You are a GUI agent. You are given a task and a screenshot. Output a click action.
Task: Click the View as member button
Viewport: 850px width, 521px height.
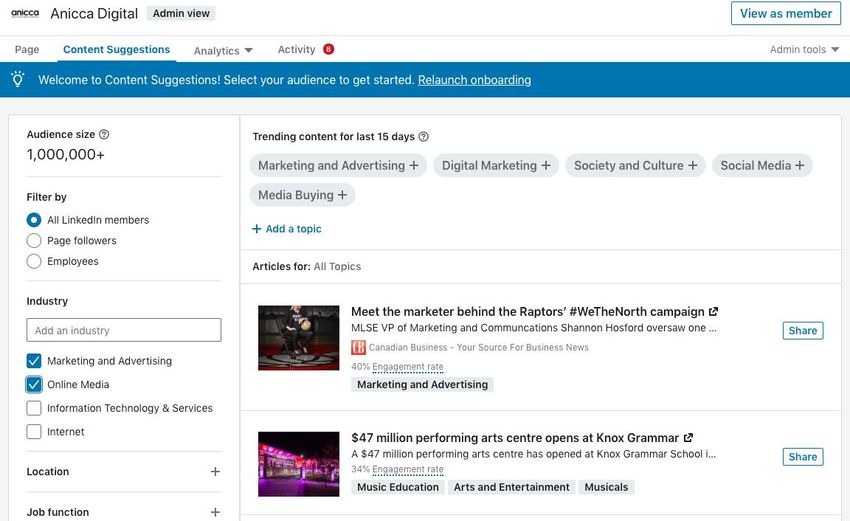pos(785,14)
